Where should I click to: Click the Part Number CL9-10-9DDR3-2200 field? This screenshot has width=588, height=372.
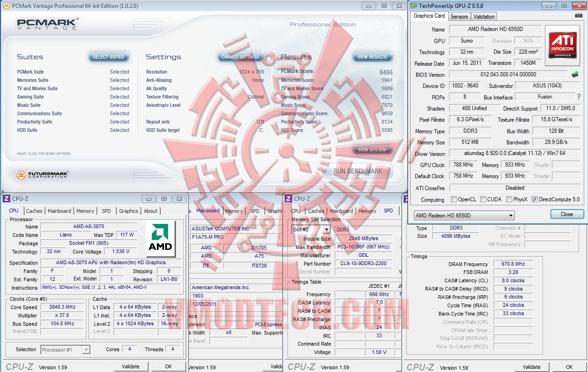[x=363, y=264]
